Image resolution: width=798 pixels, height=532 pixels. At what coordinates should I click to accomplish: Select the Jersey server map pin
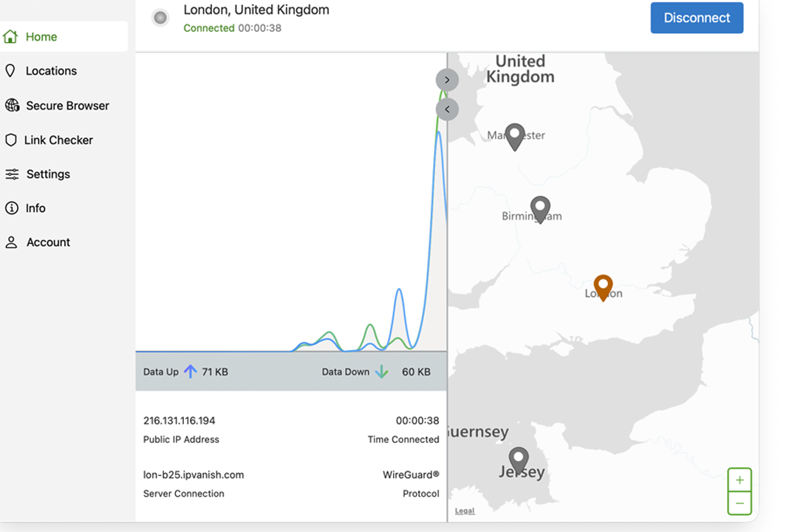click(519, 460)
